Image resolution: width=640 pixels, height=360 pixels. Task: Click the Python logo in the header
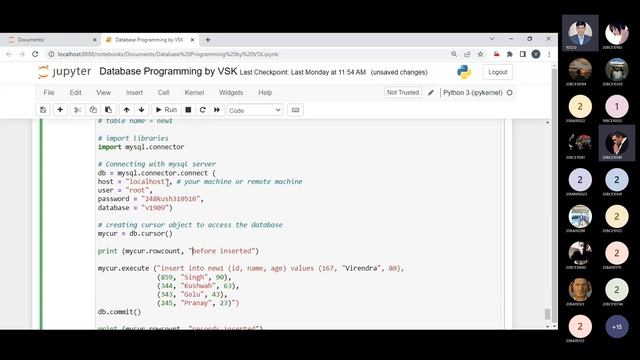tap(464, 72)
